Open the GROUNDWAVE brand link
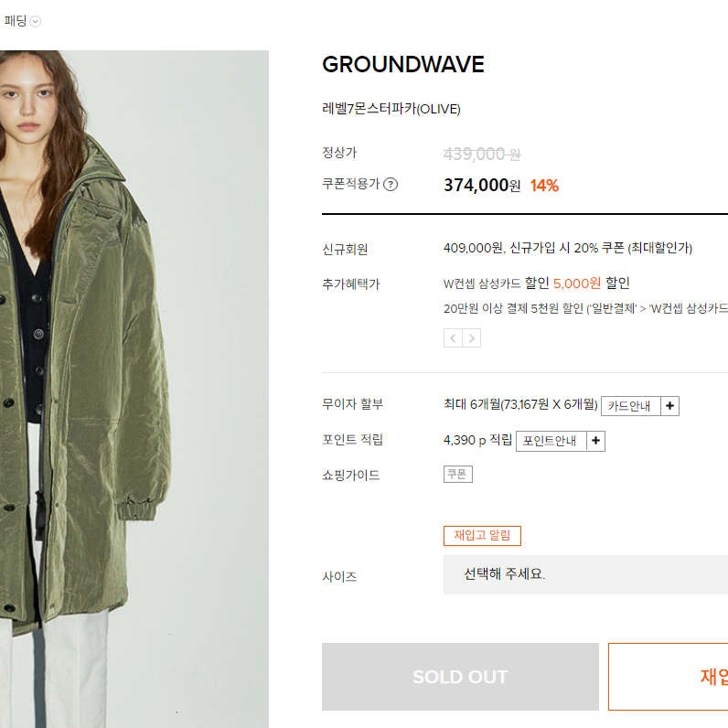The height and width of the screenshot is (728, 728). coord(403,65)
